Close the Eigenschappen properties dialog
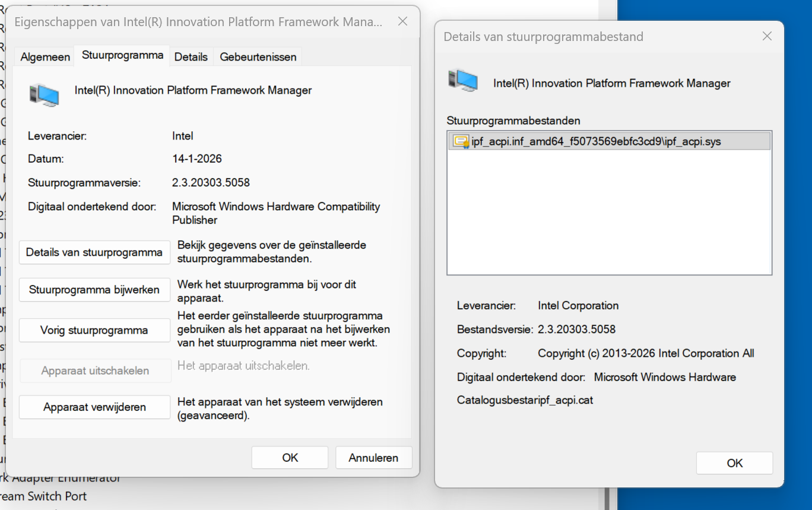Image resolution: width=812 pixels, height=510 pixels. coord(402,22)
